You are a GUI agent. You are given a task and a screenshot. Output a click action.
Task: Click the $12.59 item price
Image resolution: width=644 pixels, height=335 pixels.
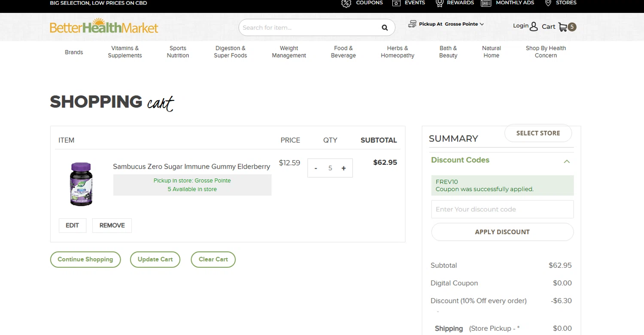tap(289, 163)
